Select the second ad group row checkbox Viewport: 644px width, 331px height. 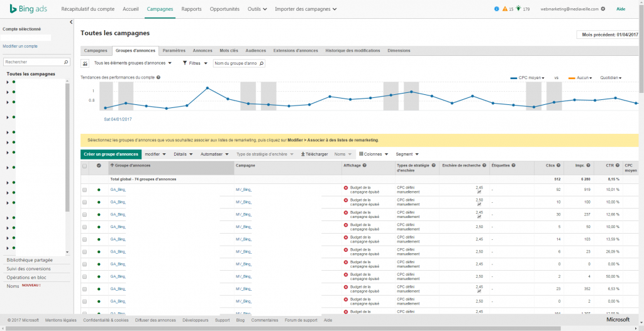[85, 202]
